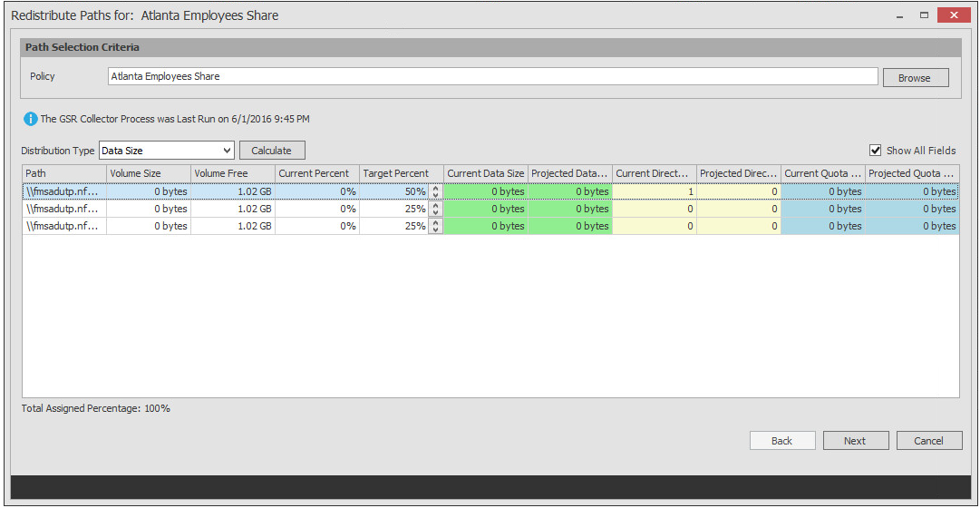
Task: Adjust second row 25% Target Percent stepper
Action: (x=436, y=209)
